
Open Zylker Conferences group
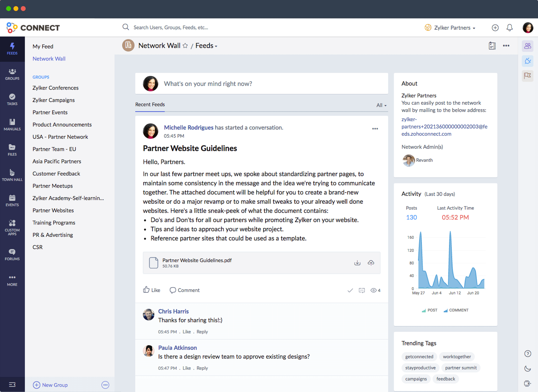point(55,88)
